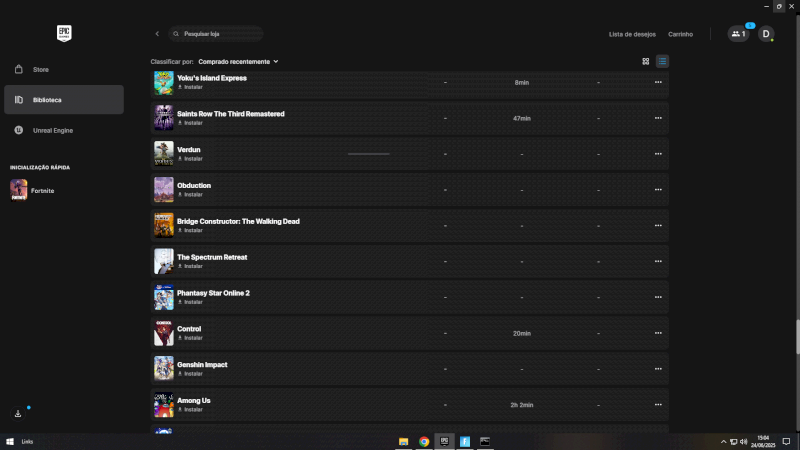Open the Epic Games logo home
The height and width of the screenshot is (450, 800).
tap(64, 34)
